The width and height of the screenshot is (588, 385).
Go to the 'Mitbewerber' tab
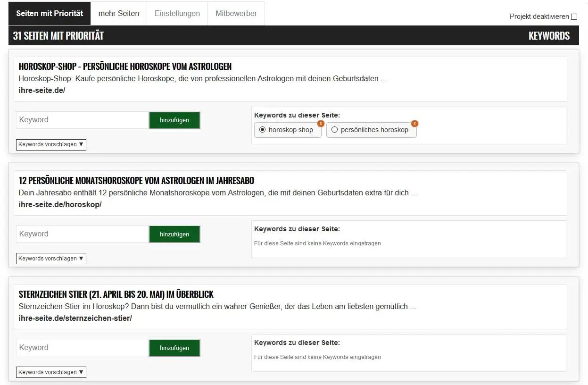[236, 13]
